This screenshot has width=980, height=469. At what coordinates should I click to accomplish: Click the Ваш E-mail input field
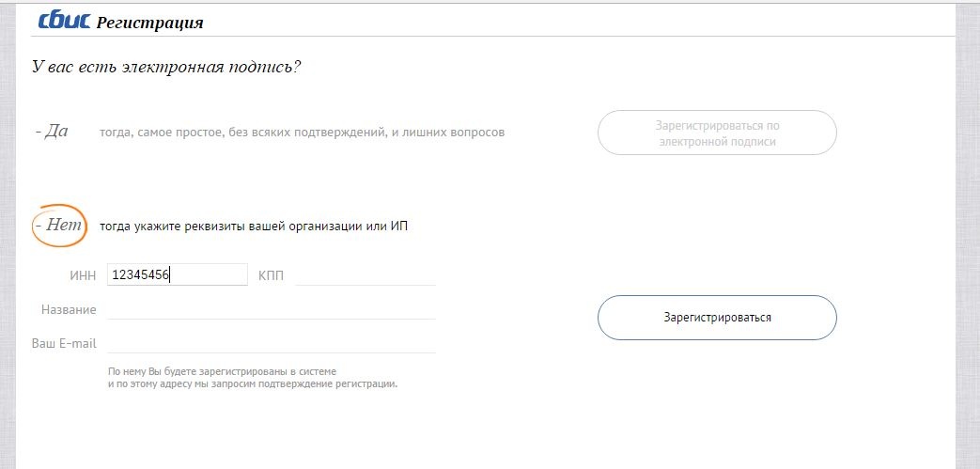pos(272,343)
